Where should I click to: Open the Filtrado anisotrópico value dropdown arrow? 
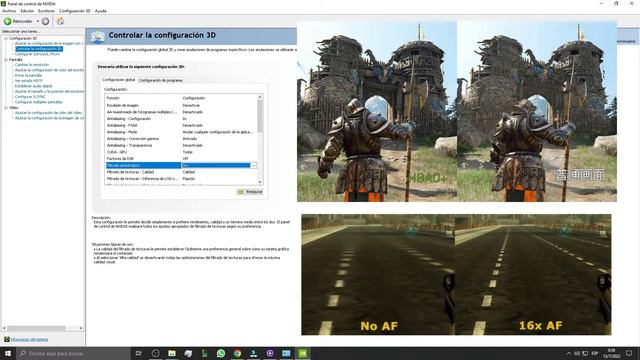pyautogui.click(x=253, y=165)
